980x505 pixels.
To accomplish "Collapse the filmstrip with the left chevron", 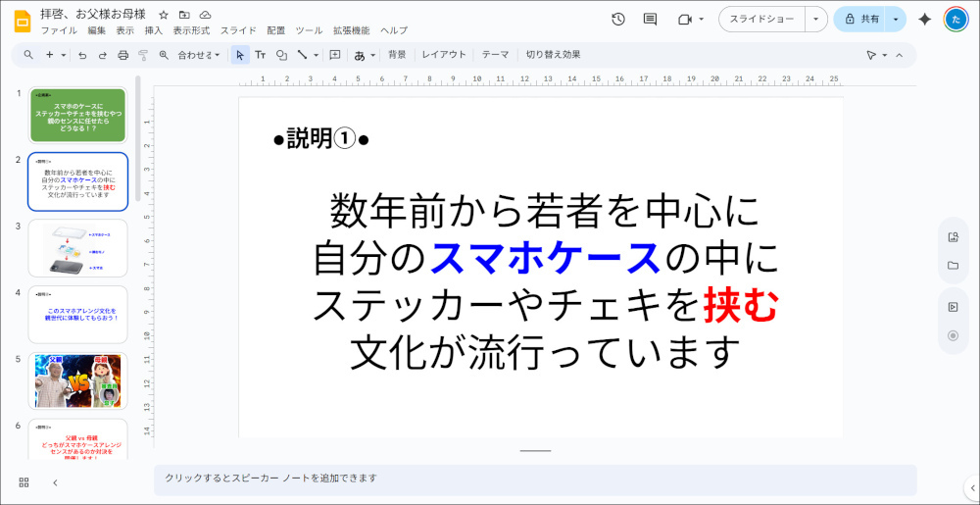I will click(55, 482).
